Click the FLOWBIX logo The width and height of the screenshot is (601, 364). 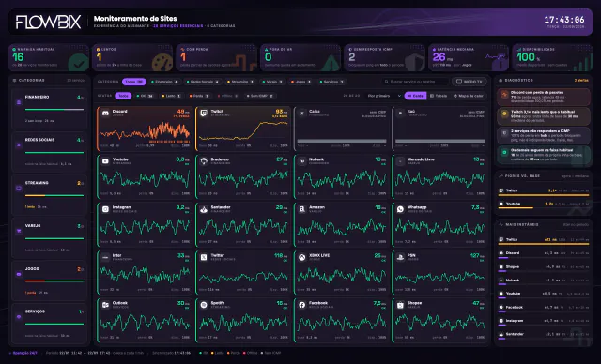(x=48, y=22)
